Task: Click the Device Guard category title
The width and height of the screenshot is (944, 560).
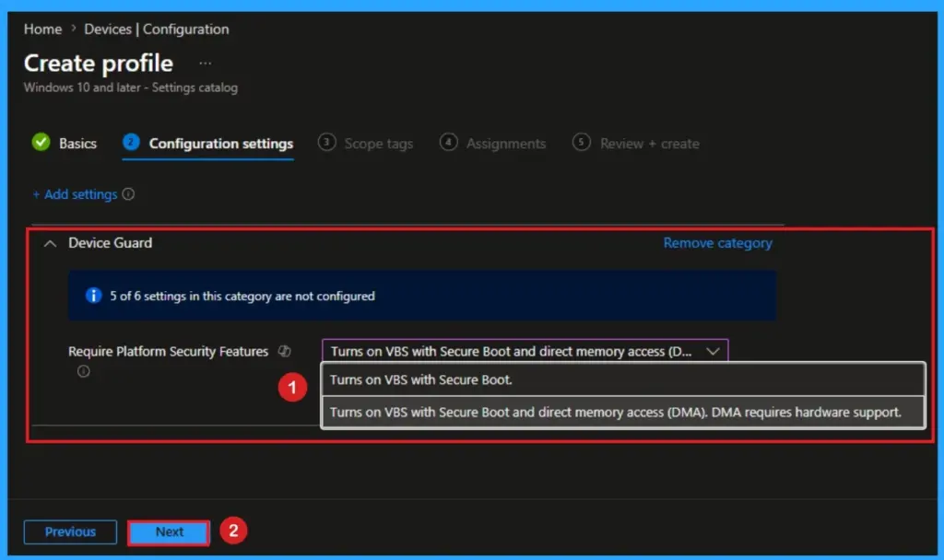Action: (111, 243)
